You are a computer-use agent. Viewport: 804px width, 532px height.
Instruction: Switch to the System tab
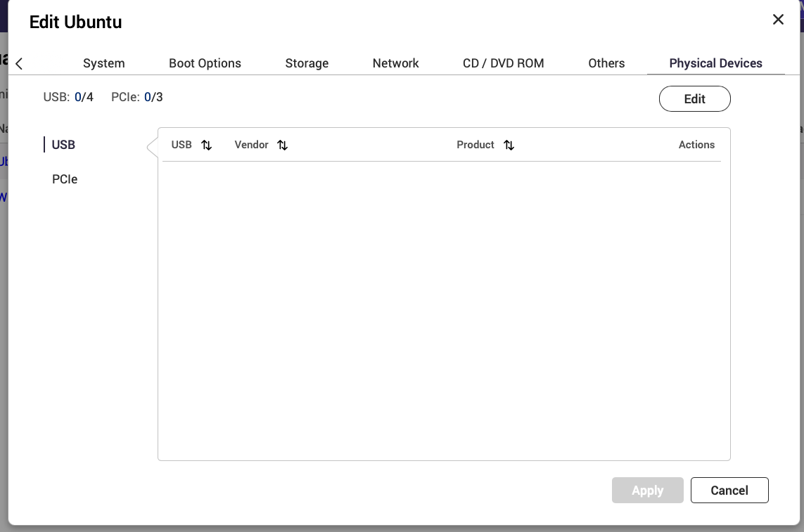coord(103,63)
